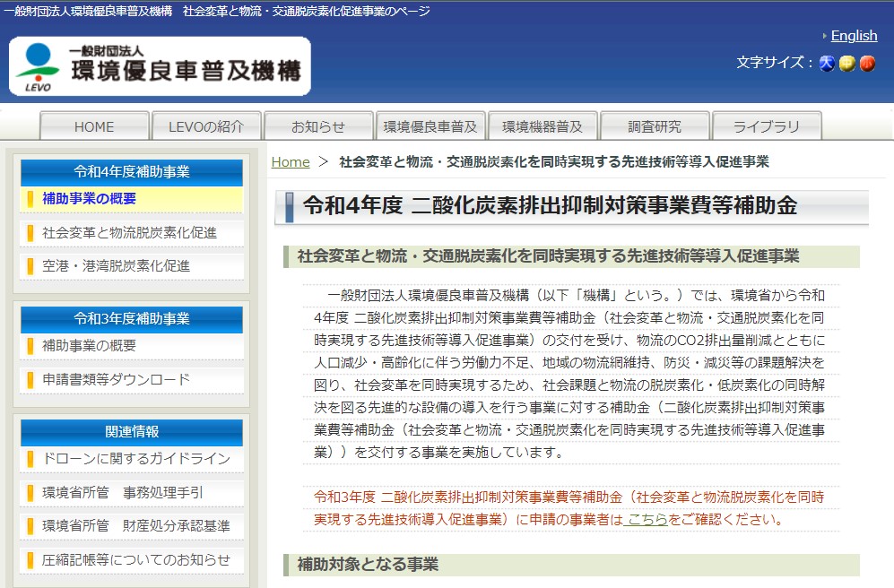The image size is (894, 588).
Task: Go to the お知らせ tab
Action: tap(318, 126)
